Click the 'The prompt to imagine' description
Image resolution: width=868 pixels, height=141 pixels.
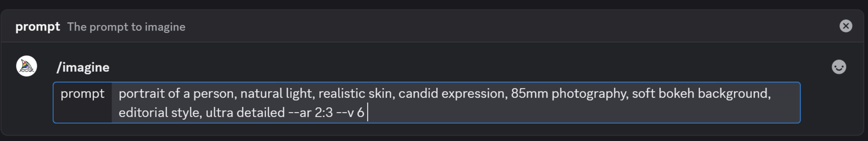click(126, 27)
